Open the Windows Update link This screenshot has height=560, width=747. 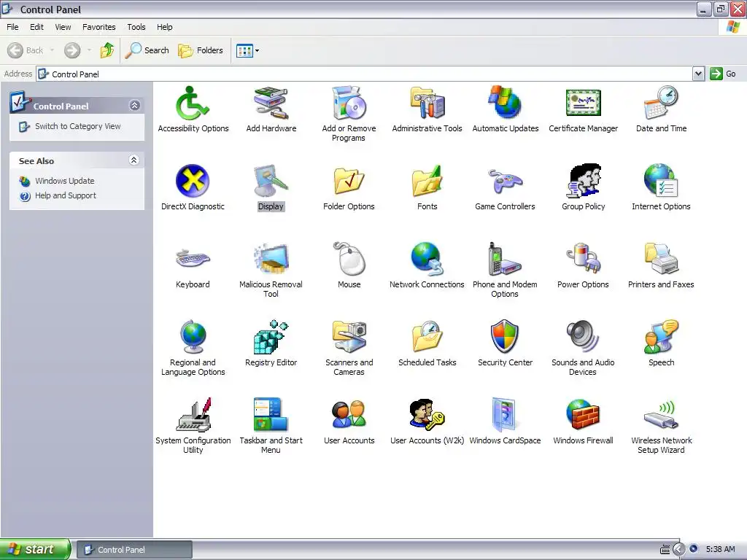(65, 181)
